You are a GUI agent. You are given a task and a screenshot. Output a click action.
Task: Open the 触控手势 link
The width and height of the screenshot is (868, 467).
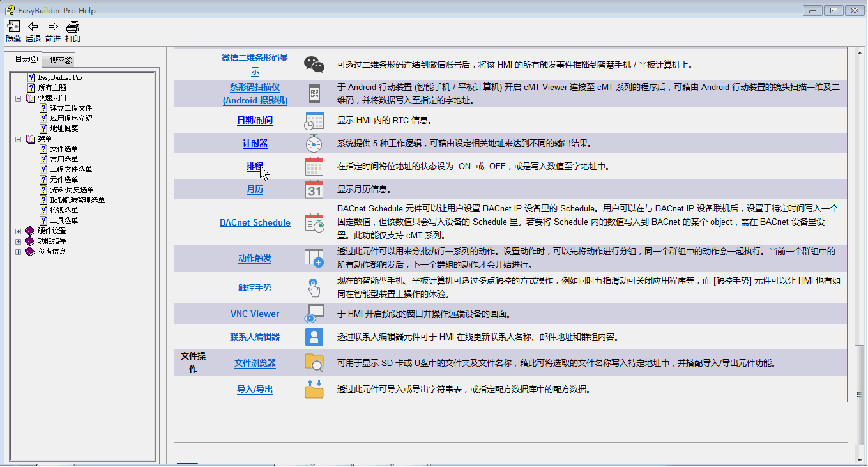255,287
